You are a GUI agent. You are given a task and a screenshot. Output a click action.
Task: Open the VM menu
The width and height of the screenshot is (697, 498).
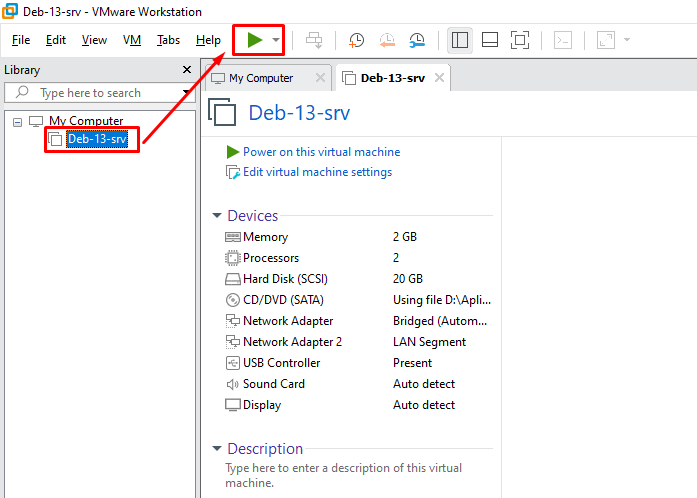[x=132, y=40]
